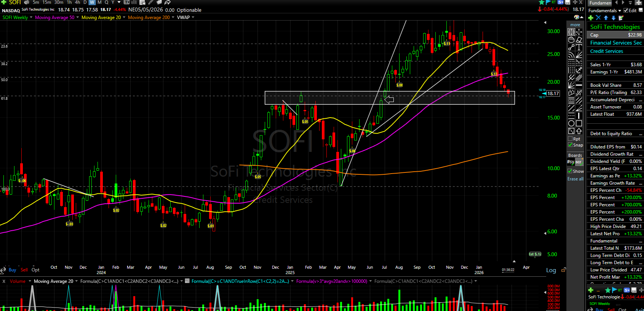This screenshot has width=644, height=311.
Task: Open the color palette icon above price axis
Action: (577, 17)
